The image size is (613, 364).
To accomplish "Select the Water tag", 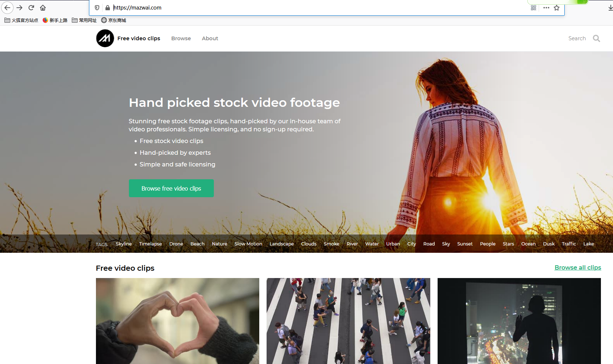I will point(372,244).
